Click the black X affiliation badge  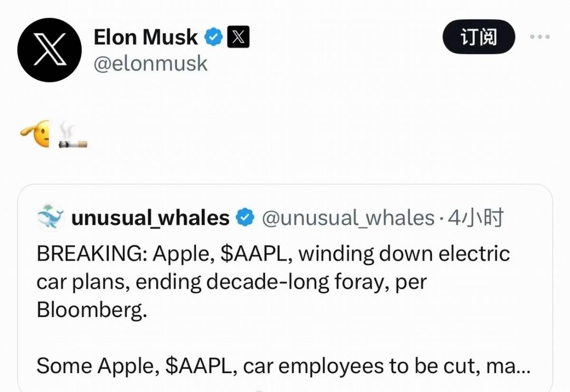(238, 38)
